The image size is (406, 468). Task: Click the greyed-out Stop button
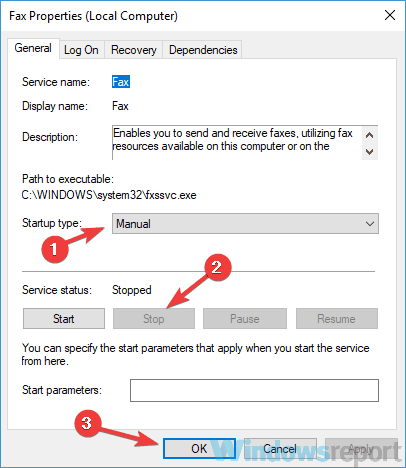pos(154,319)
